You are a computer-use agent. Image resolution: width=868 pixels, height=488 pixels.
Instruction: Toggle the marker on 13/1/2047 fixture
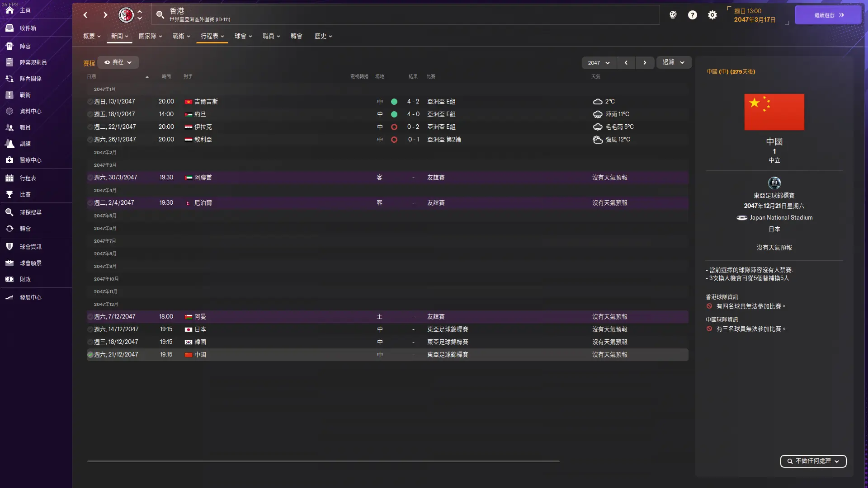click(90, 102)
